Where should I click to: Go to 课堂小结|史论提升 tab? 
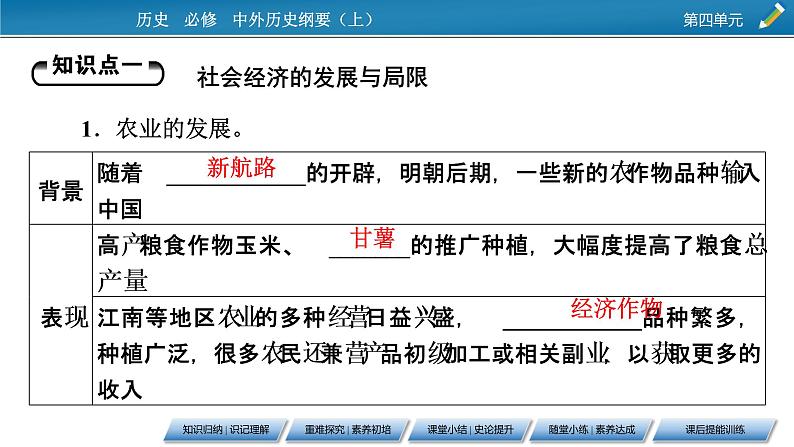(x=470, y=430)
